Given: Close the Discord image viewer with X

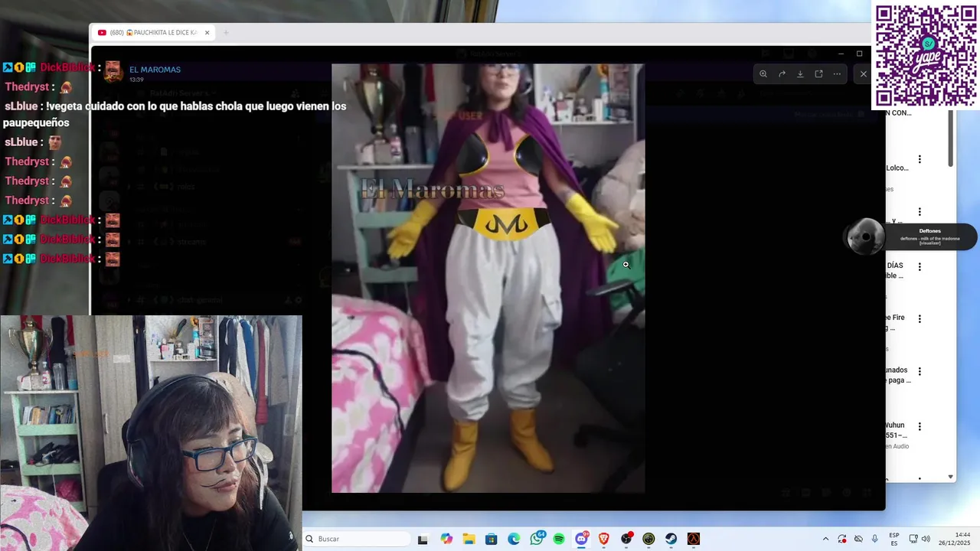Looking at the screenshot, I should click(864, 74).
